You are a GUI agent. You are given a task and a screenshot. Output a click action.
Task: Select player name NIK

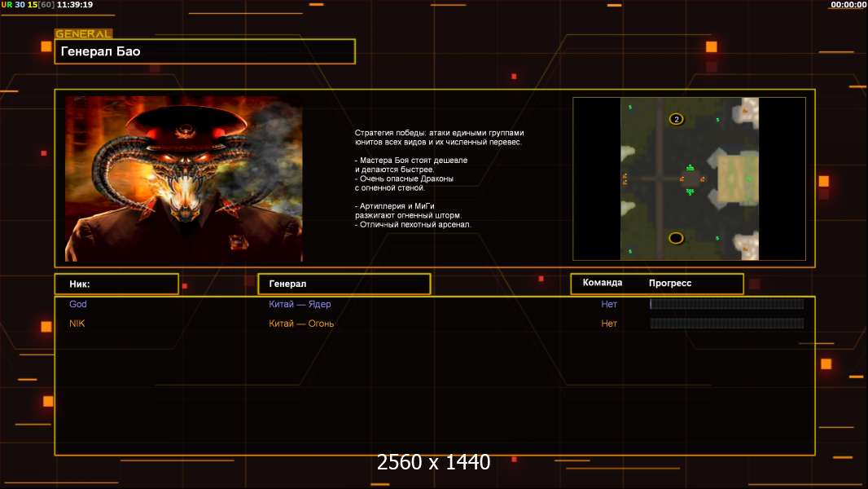(x=77, y=324)
